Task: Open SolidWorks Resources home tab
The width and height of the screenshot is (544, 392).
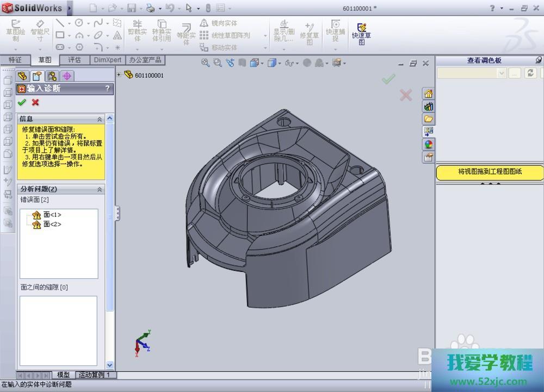Action: click(429, 94)
